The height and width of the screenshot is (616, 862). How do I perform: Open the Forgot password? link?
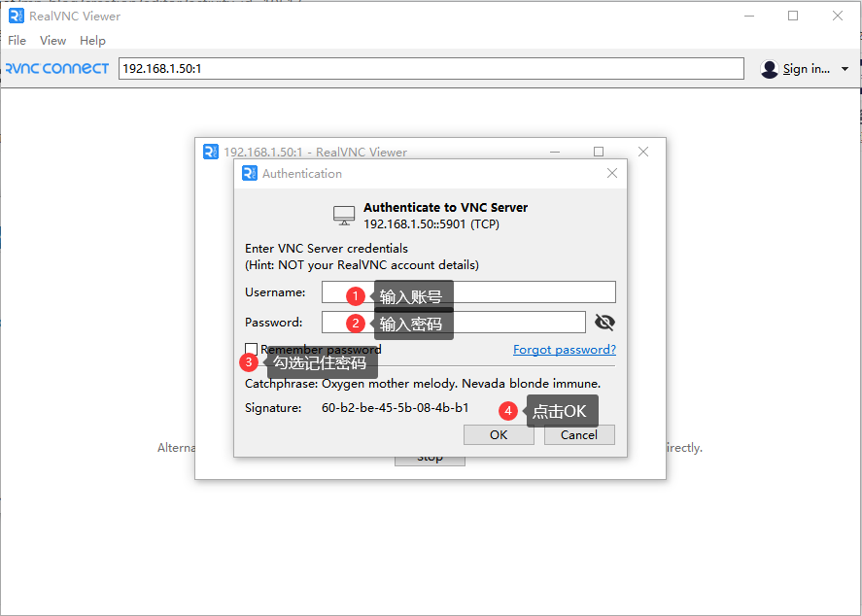point(565,350)
